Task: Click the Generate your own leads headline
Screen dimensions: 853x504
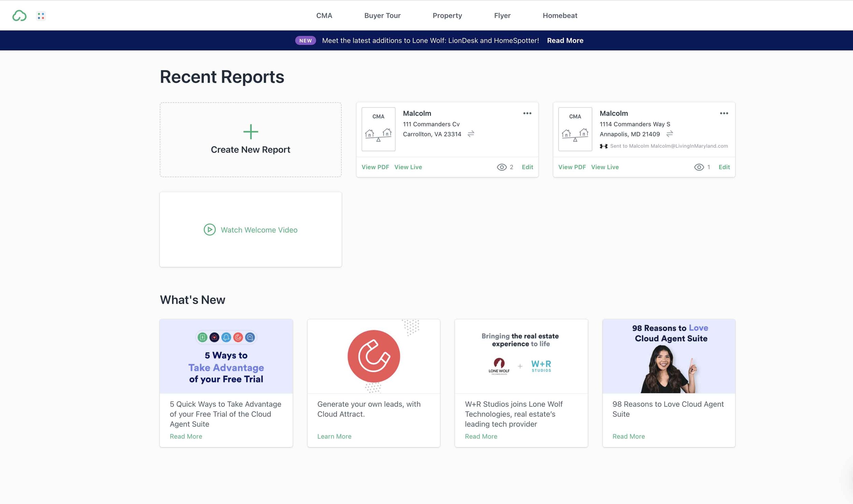Action: 369,409
